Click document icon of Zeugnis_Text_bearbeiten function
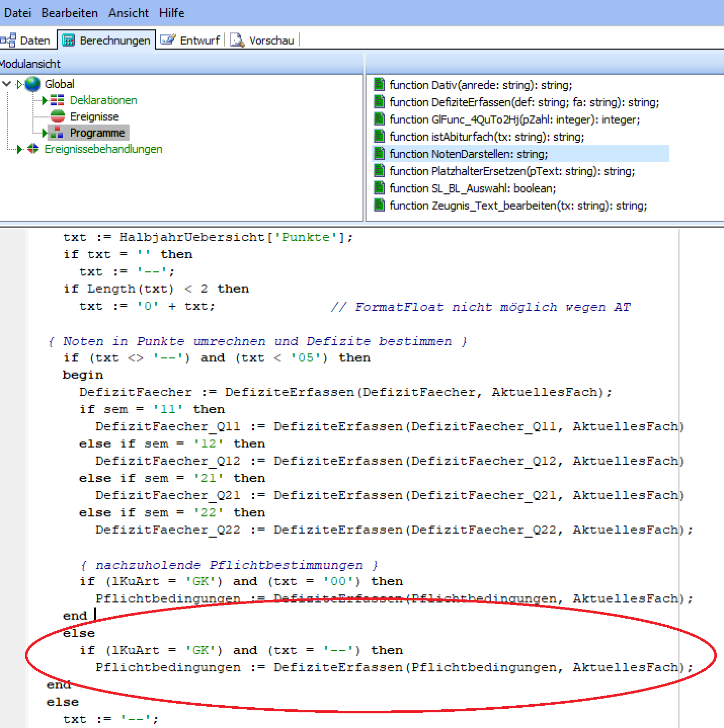Screen dimensions: 724x728 pos(379,205)
